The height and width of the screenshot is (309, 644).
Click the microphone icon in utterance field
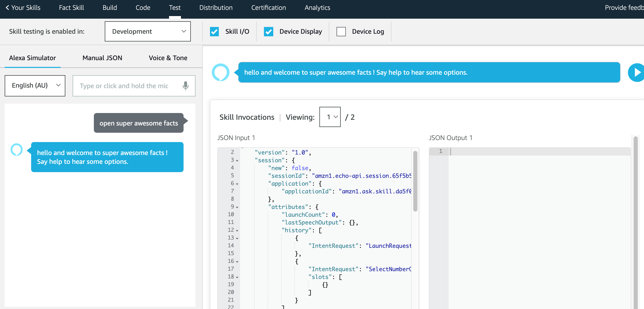185,86
